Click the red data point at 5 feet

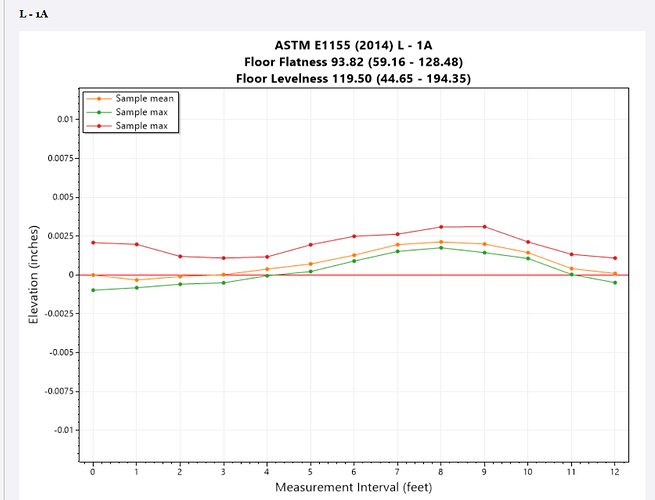click(x=311, y=245)
